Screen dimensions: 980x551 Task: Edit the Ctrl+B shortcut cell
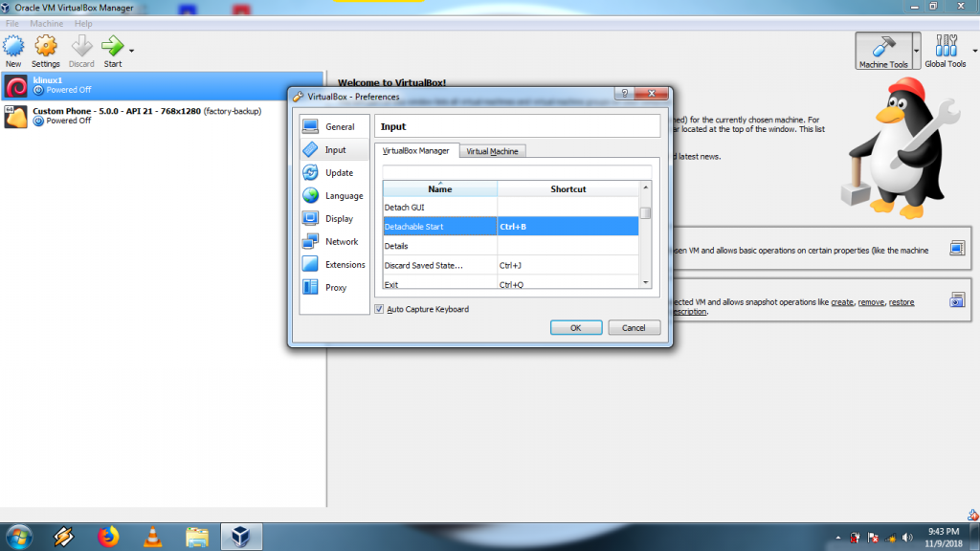[568, 227]
